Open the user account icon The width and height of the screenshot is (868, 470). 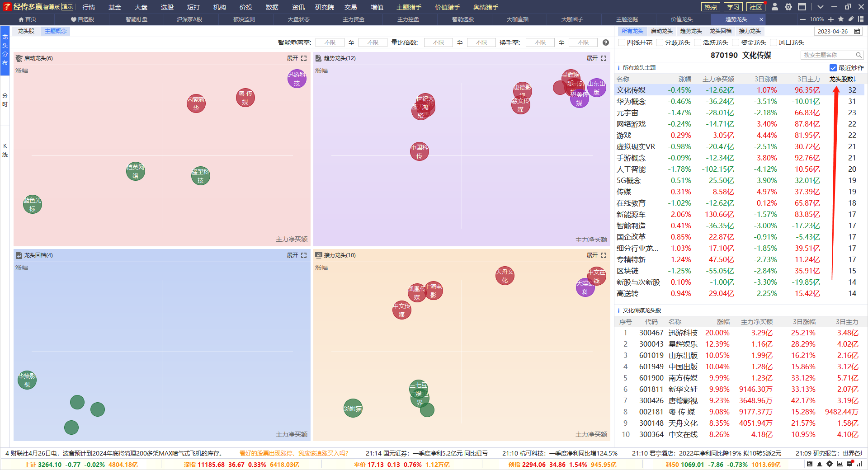pos(775,7)
